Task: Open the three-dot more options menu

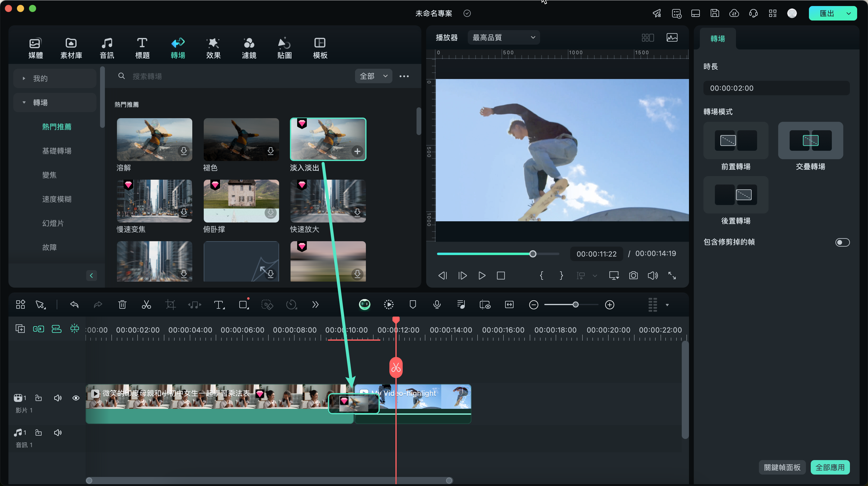Action: (x=404, y=76)
